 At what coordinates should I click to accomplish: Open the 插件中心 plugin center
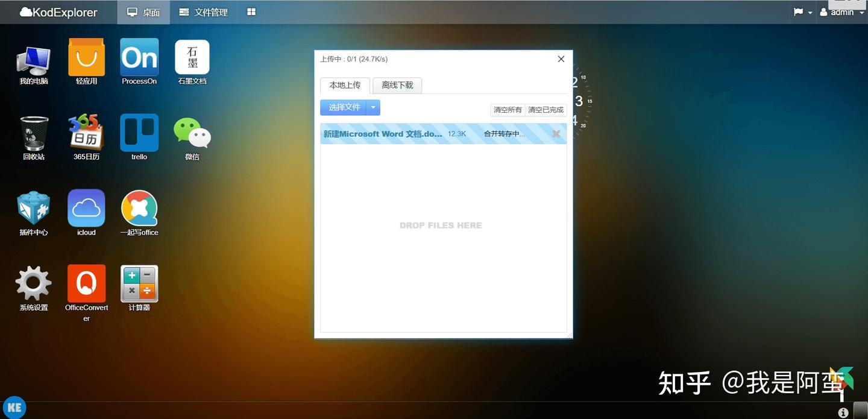tap(33, 208)
